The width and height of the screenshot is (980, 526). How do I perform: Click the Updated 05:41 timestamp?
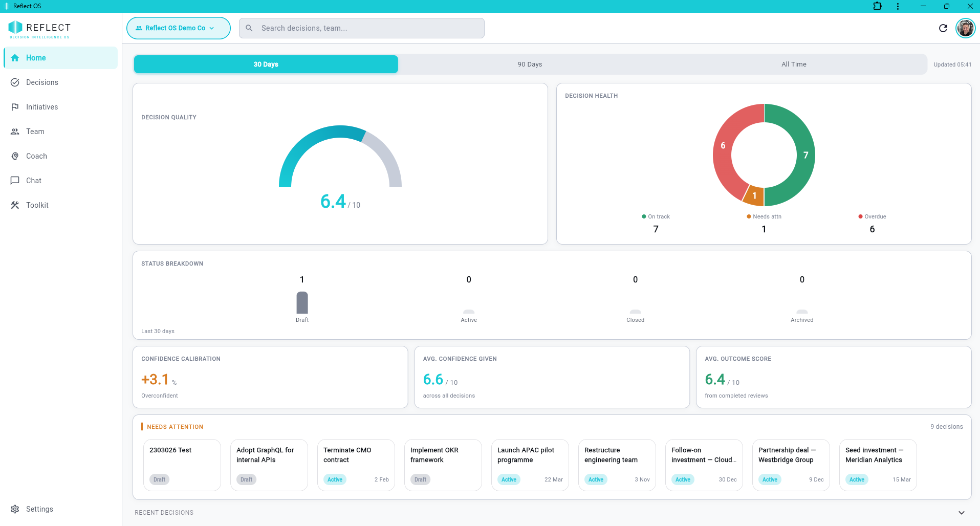(952, 64)
